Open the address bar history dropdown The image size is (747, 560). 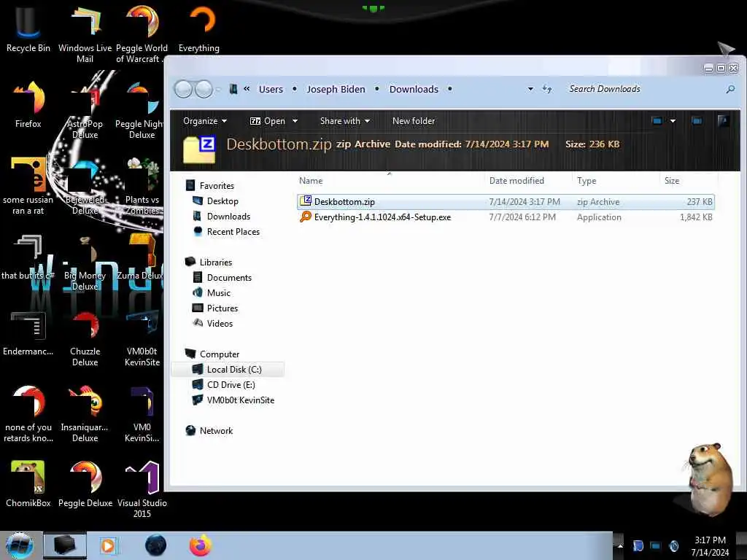point(530,89)
